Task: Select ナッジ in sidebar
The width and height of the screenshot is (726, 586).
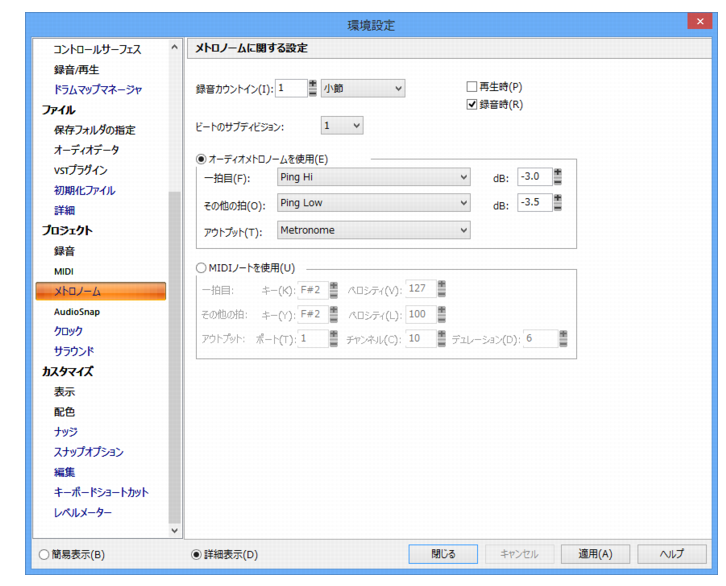Action: (66, 432)
